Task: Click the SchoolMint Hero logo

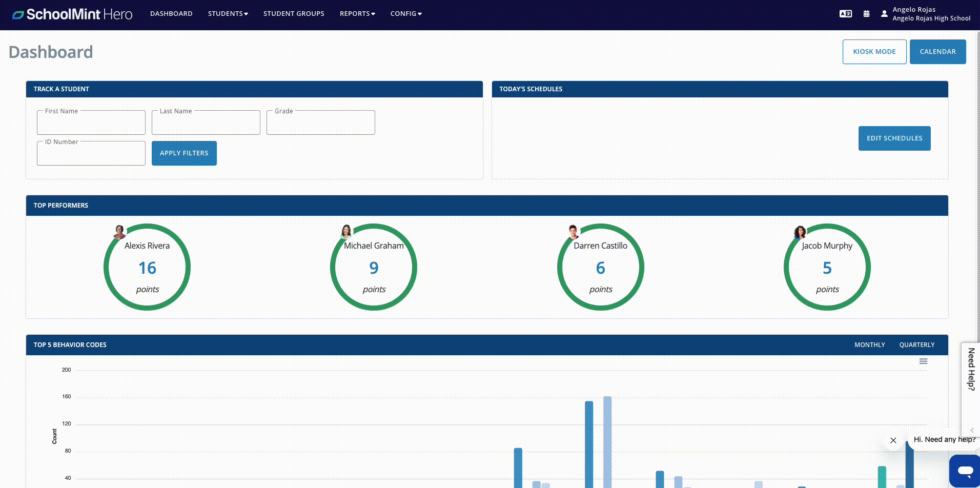Action: click(72, 14)
